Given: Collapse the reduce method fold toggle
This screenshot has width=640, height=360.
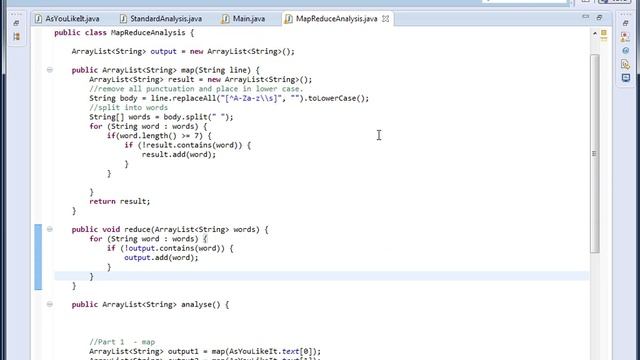Looking at the screenshot, I should [x=50, y=229].
